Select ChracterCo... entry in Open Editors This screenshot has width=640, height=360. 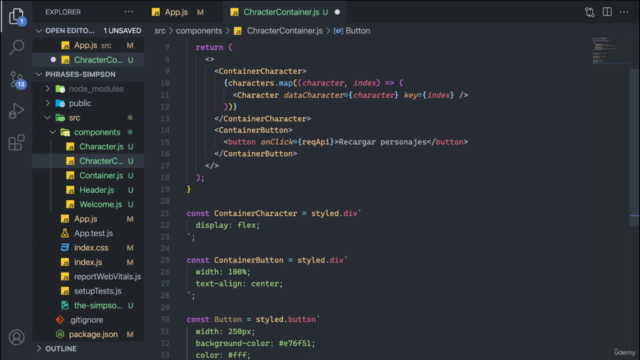(88, 60)
